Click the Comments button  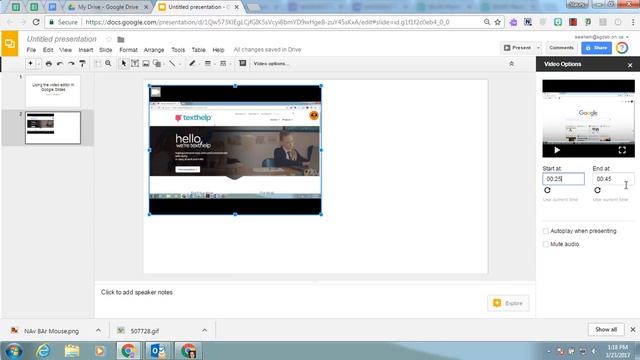click(x=561, y=48)
